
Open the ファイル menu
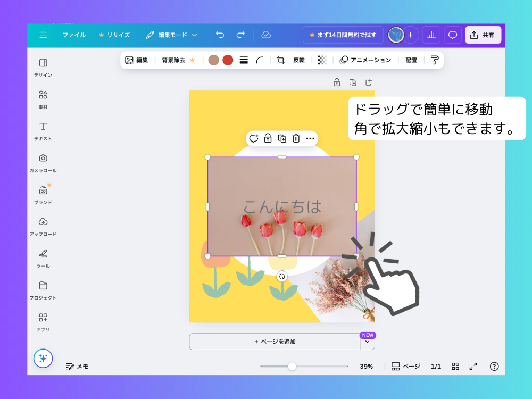pyautogui.click(x=74, y=35)
